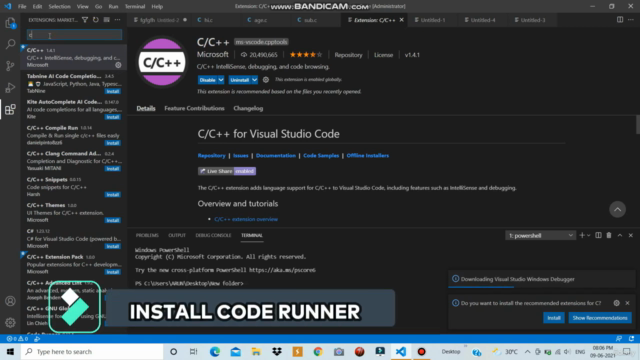The height and width of the screenshot is (360, 640).
Task: Open the Run and Debug view
Action: coord(10,87)
